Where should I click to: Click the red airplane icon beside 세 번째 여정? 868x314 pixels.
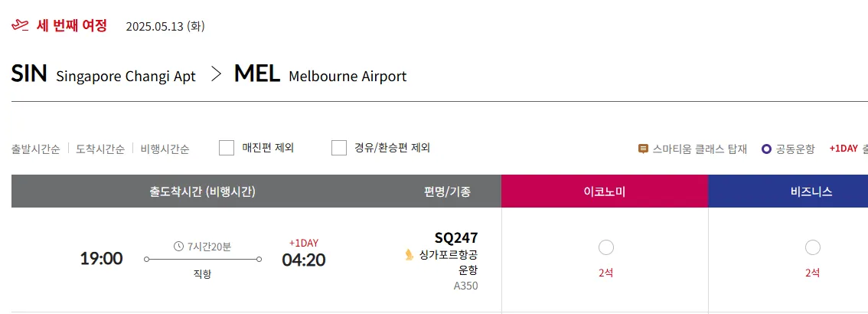pyautogui.click(x=20, y=26)
